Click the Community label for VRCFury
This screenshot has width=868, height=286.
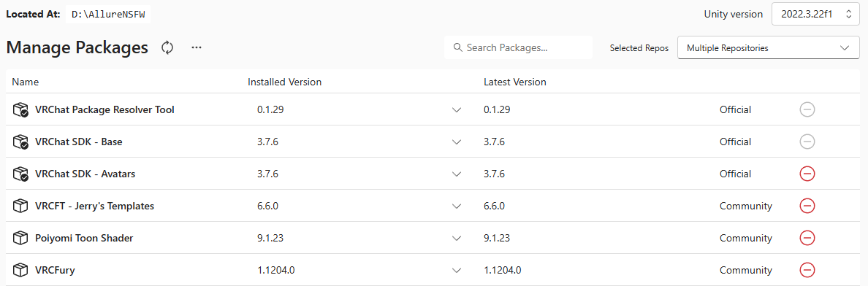pos(746,270)
